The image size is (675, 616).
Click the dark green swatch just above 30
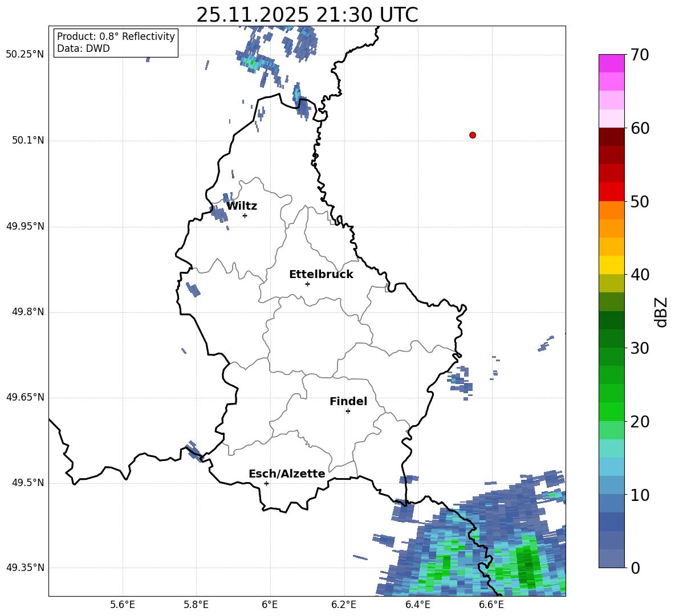(x=611, y=338)
